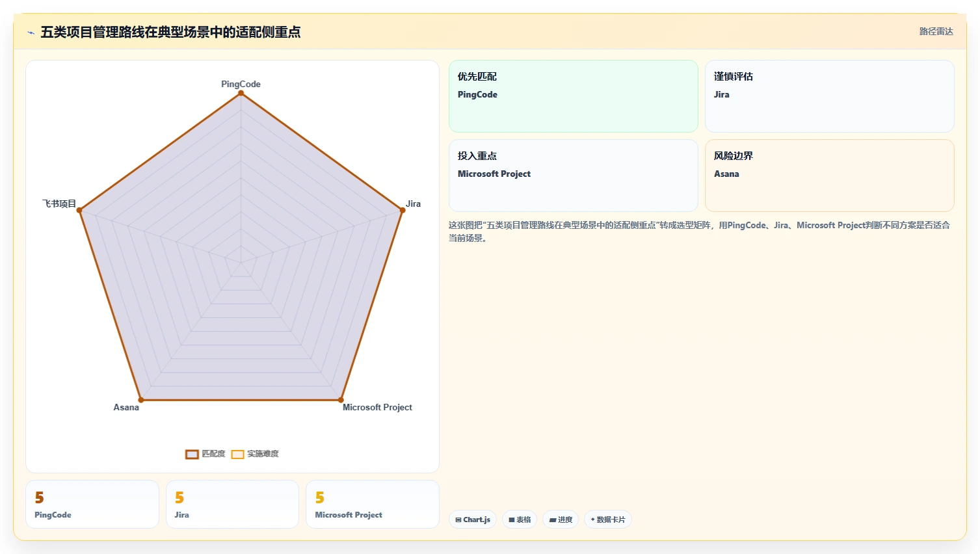Click the 路径雷达 label in header
The height and width of the screenshot is (554, 980).
click(936, 31)
